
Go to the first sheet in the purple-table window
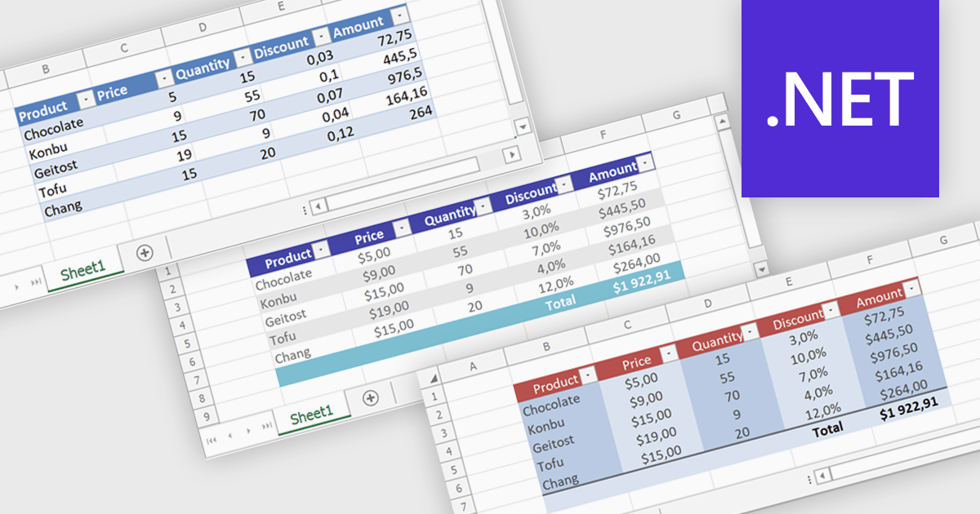click(212, 440)
